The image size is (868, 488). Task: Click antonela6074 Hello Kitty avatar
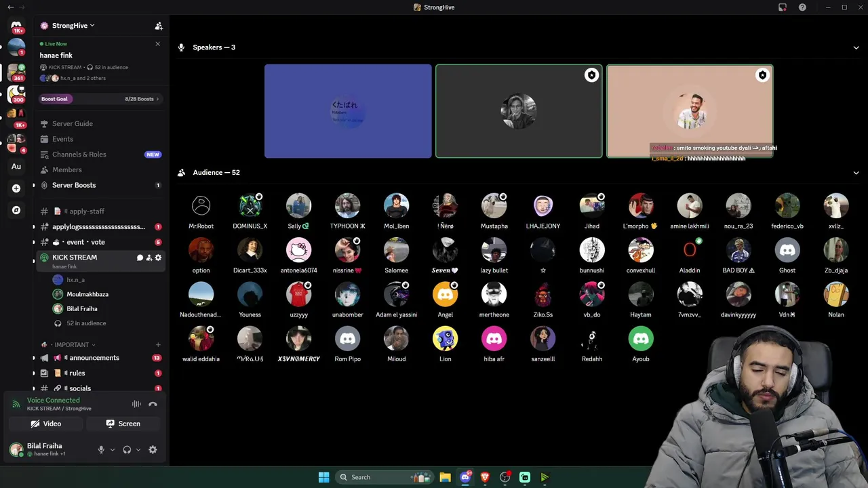click(x=298, y=250)
